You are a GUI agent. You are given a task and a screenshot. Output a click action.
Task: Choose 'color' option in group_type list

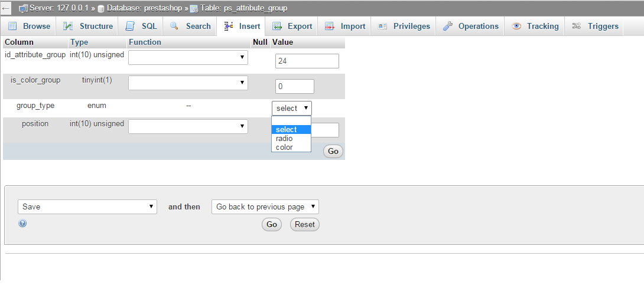pos(291,147)
